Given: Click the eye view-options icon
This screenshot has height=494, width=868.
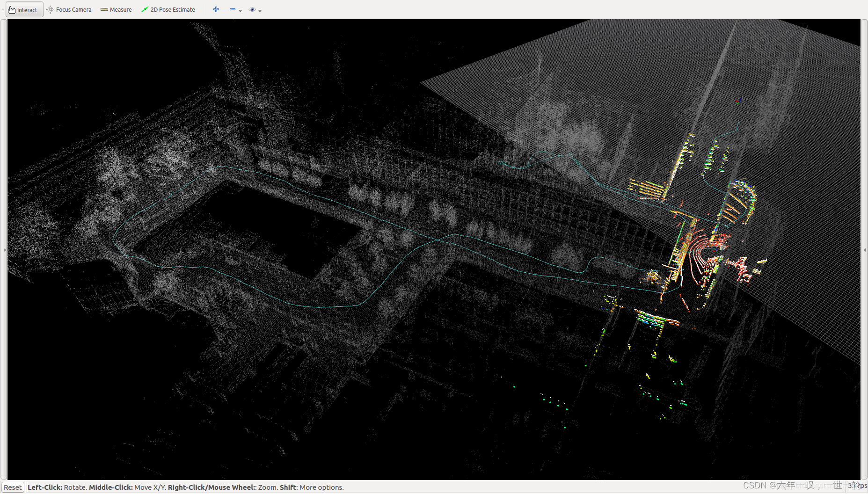Looking at the screenshot, I should [x=252, y=9].
